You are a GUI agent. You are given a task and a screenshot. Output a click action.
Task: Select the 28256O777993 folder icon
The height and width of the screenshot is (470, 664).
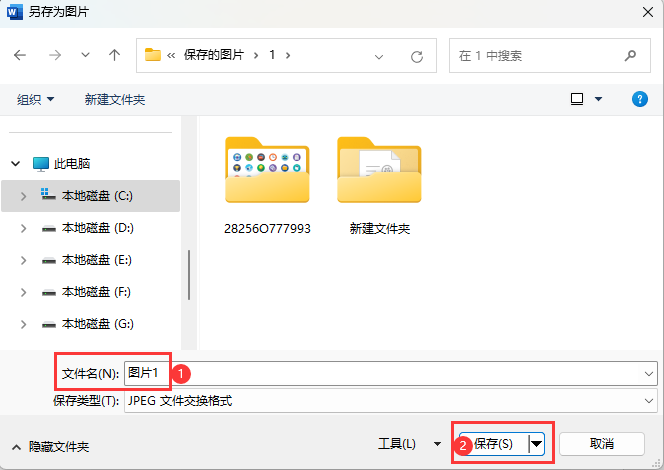point(267,169)
